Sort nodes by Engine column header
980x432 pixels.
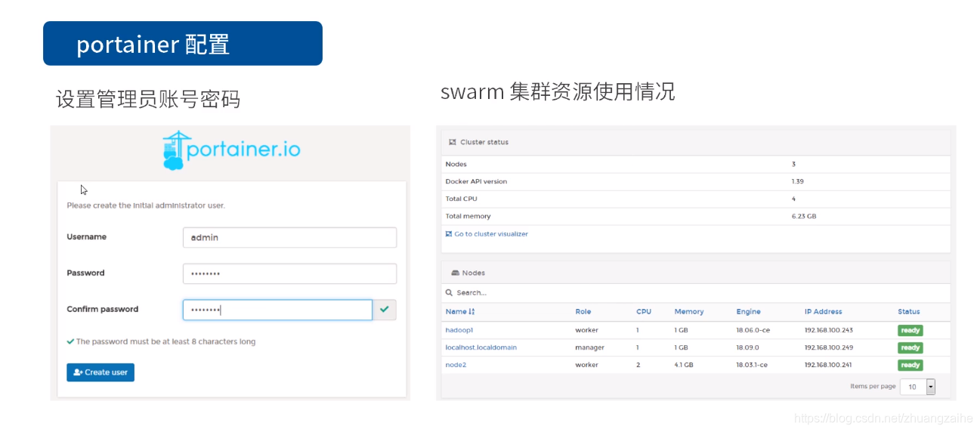749,311
